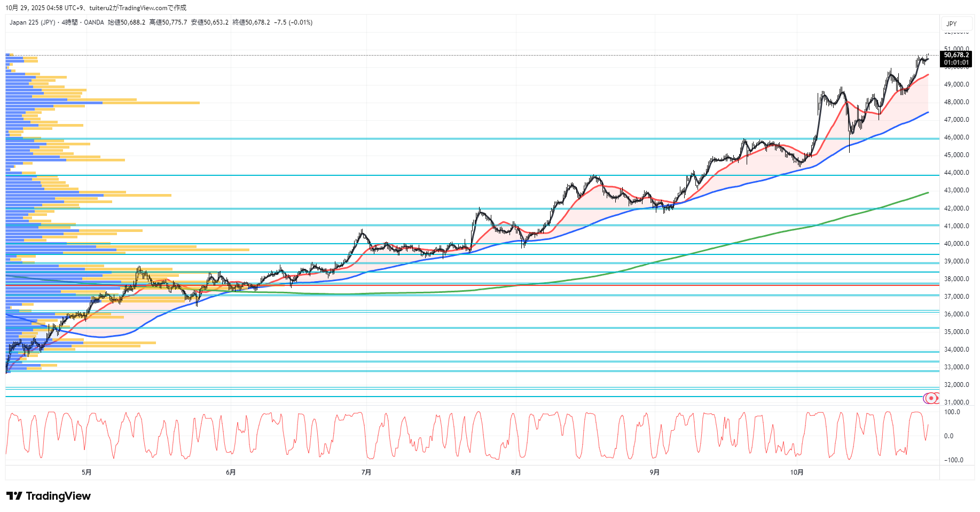Click the Japan 225 (JPY) symbol title
The image size is (980, 512).
coord(32,22)
